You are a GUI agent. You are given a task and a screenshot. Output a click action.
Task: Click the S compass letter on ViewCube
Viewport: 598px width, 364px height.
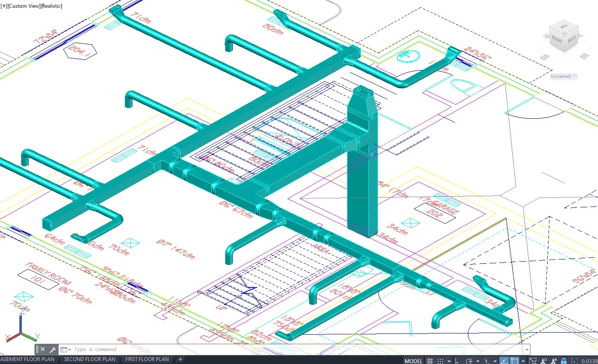[x=545, y=57]
